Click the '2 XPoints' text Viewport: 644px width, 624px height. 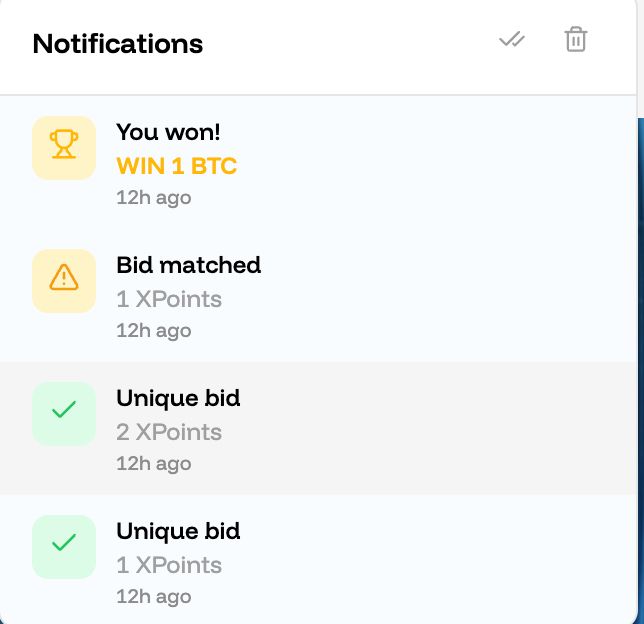pos(169,432)
